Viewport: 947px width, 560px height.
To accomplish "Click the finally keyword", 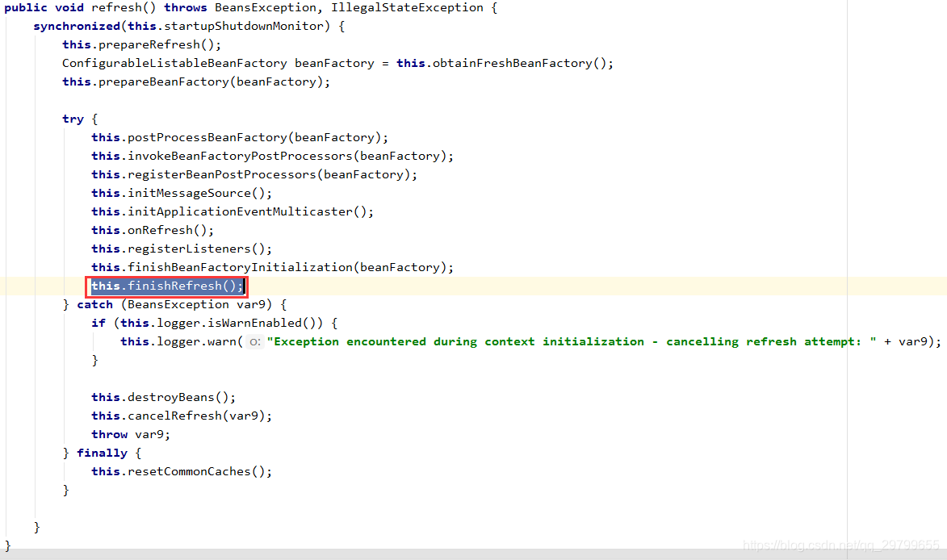I will (102, 453).
